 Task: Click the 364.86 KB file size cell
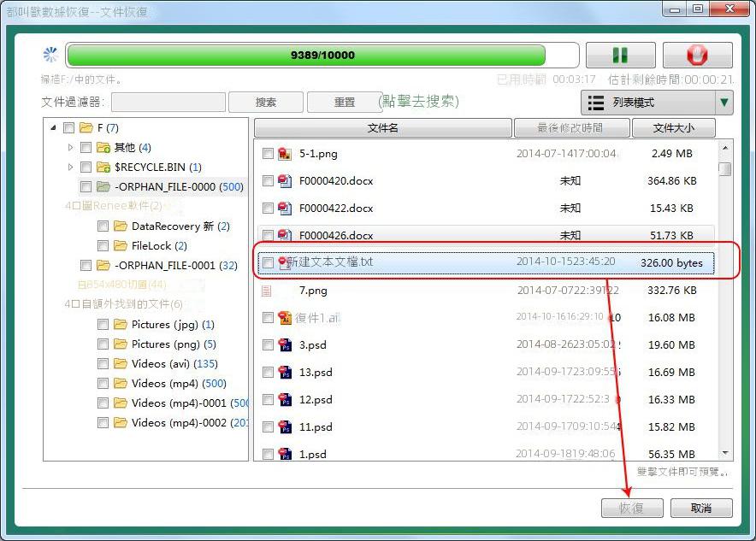[x=671, y=181]
